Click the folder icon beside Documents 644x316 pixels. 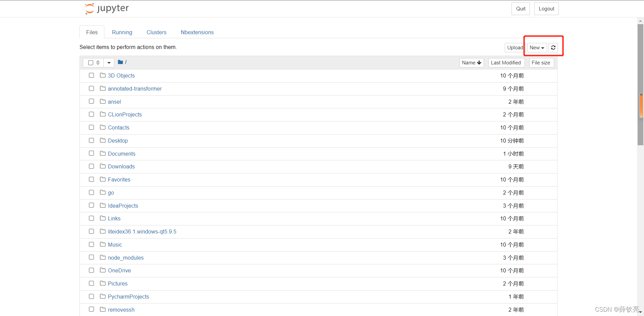(103, 153)
